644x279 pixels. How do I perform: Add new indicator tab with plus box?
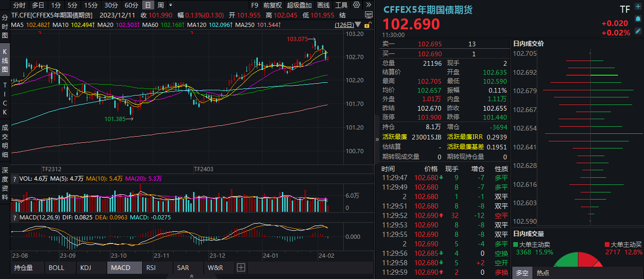241,268
